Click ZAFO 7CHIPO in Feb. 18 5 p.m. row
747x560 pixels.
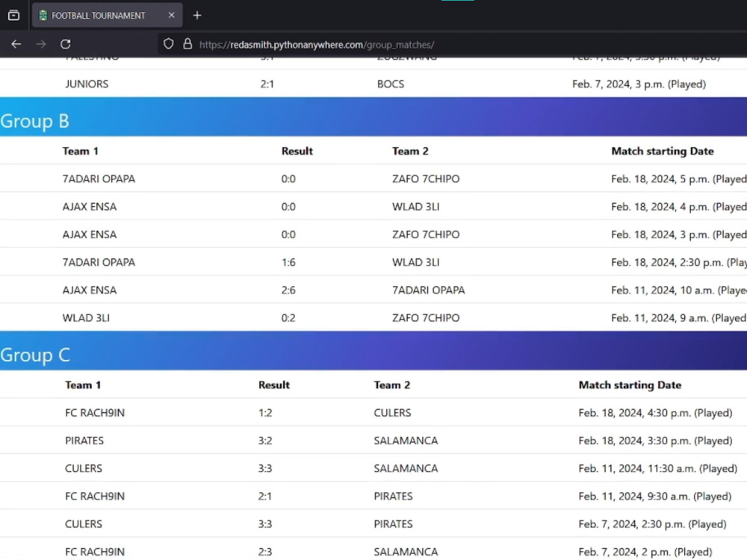pyautogui.click(x=426, y=178)
